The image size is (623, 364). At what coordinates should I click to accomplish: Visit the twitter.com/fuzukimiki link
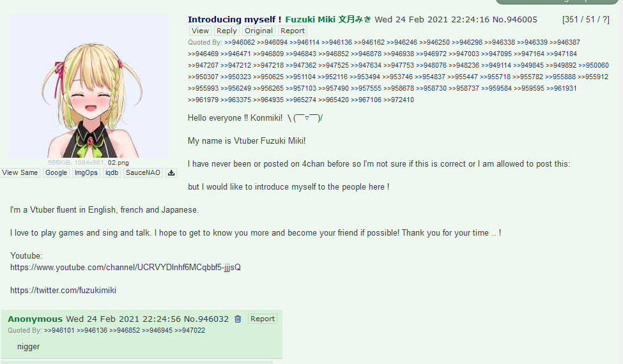[x=63, y=290]
